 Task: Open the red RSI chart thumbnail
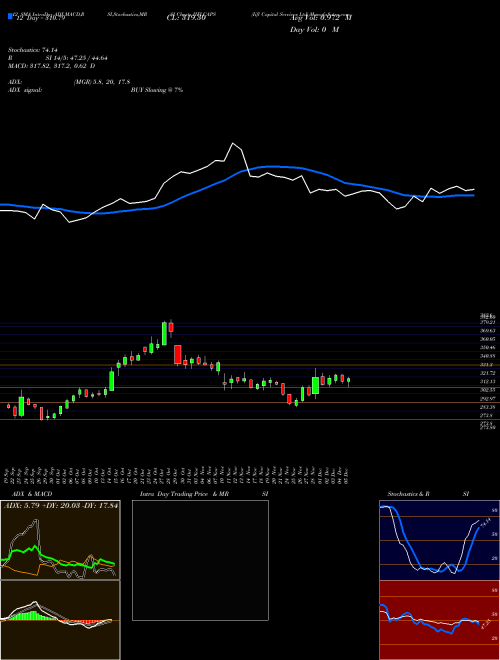pyautogui.click(x=439, y=620)
